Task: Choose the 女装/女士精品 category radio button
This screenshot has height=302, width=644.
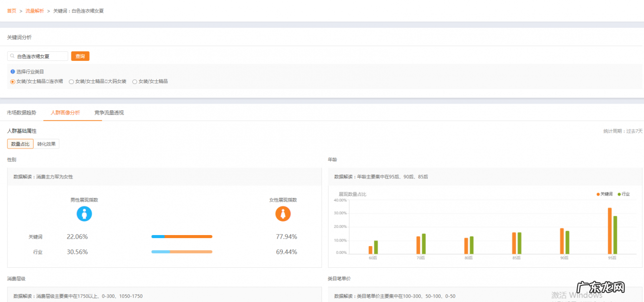Action: (135, 82)
